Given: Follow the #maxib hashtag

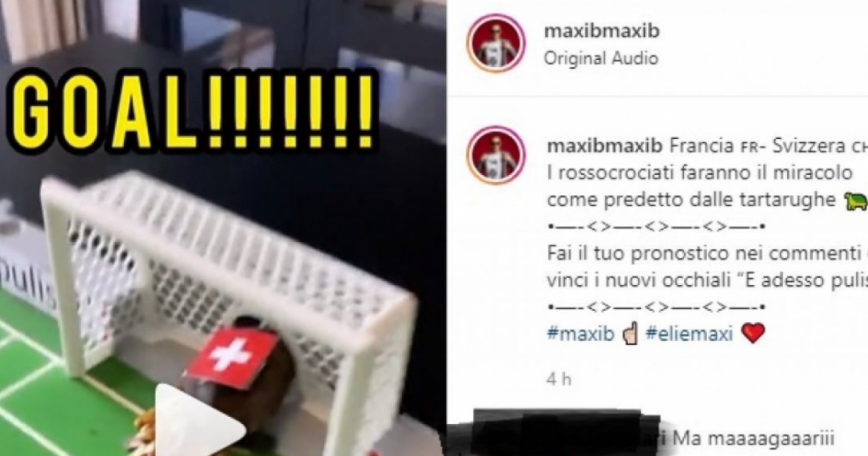Looking at the screenshot, I should (x=580, y=333).
